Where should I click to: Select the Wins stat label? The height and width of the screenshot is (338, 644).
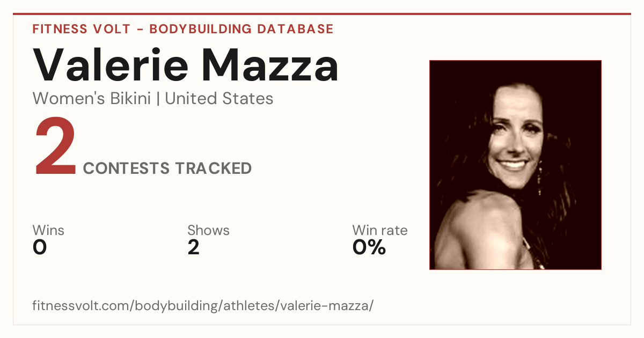pos(48,231)
